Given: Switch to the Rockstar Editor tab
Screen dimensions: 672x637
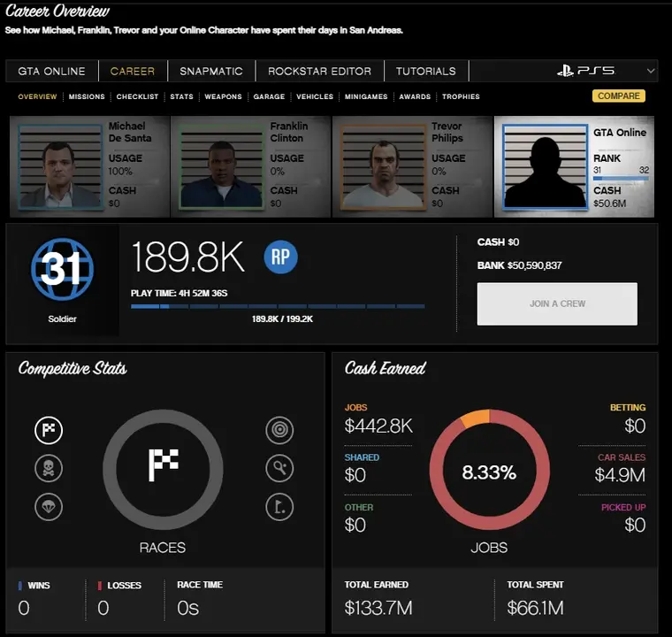Looking at the screenshot, I should pyautogui.click(x=319, y=71).
